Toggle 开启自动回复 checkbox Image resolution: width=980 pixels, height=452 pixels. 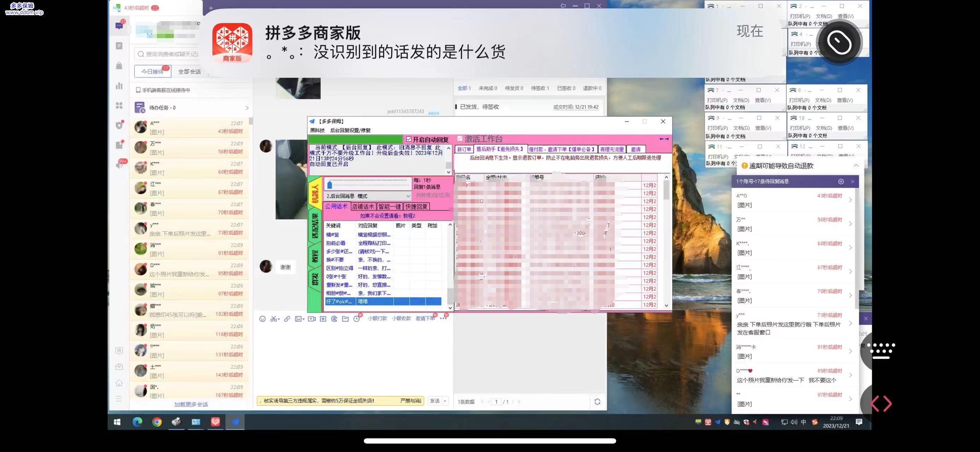pyautogui.click(x=409, y=139)
